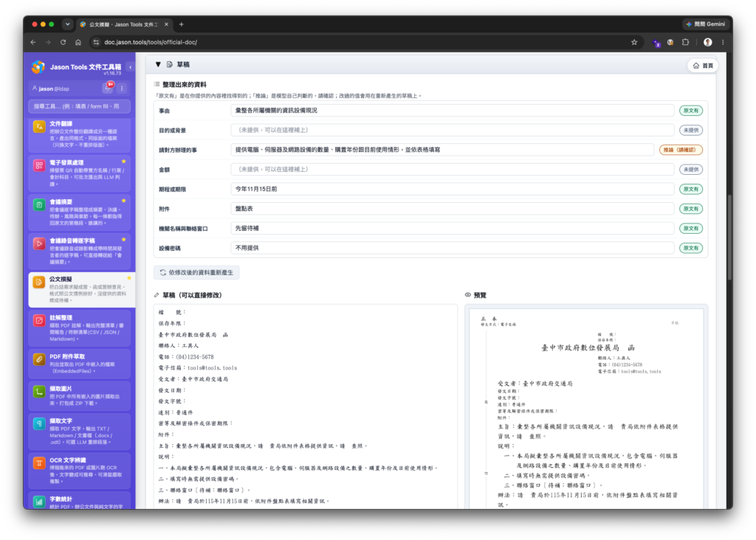Image resolution: width=756 pixels, height=540 pixels.
Task: Open the 文件翻譯 translation tool icon
Action: coord(39,127)
